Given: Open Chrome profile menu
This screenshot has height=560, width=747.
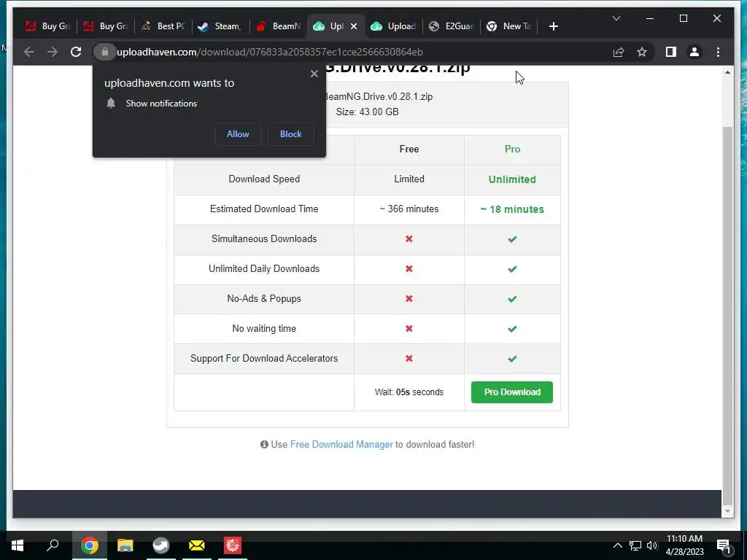Looking at the screenshot, I should [x=694, y=52].
